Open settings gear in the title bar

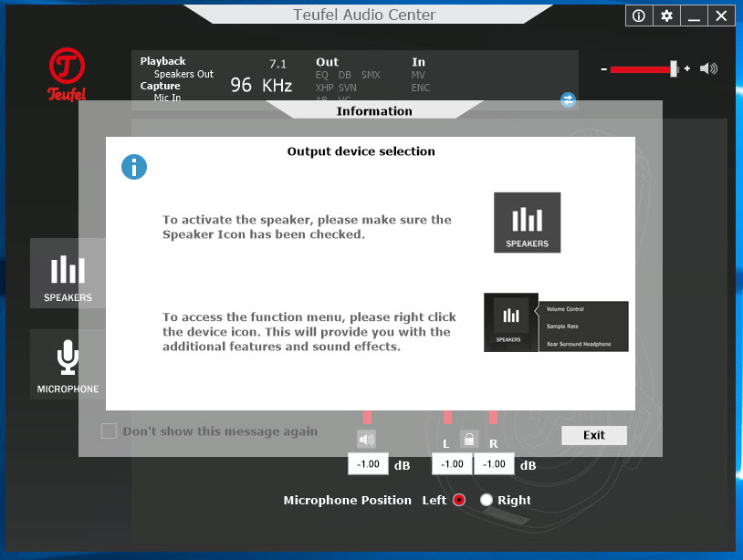tap(666, 16)
